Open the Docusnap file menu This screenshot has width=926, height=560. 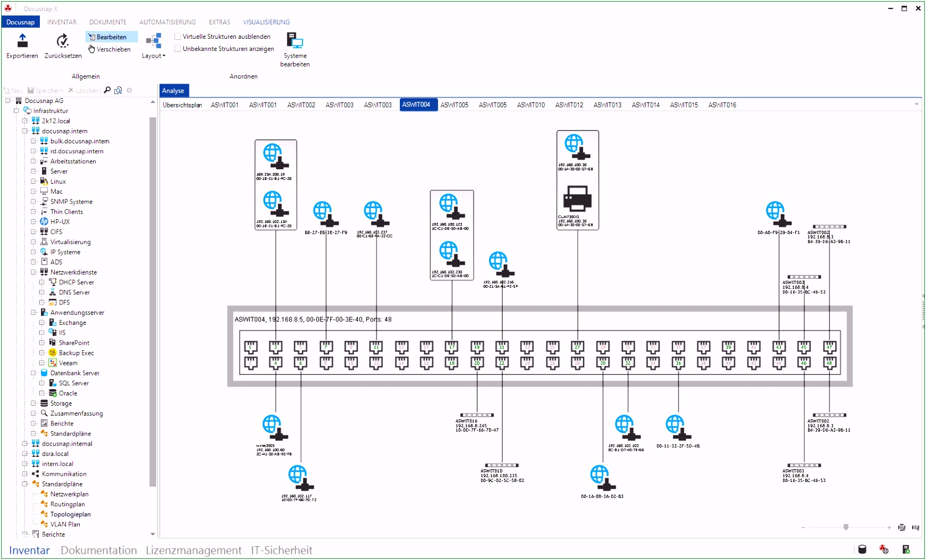tap(20, 22)
